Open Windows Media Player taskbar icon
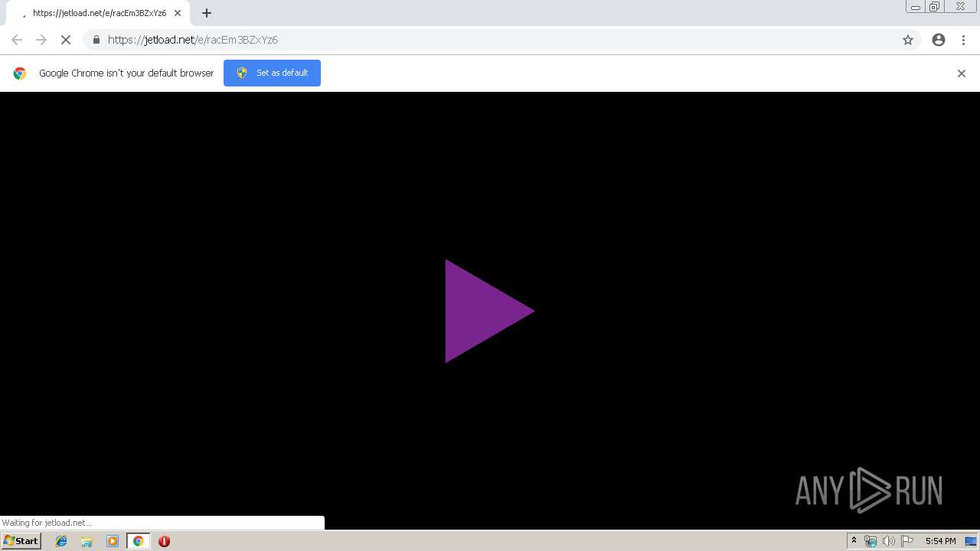This screenshot has width=980, height=551. coord(113,541)
